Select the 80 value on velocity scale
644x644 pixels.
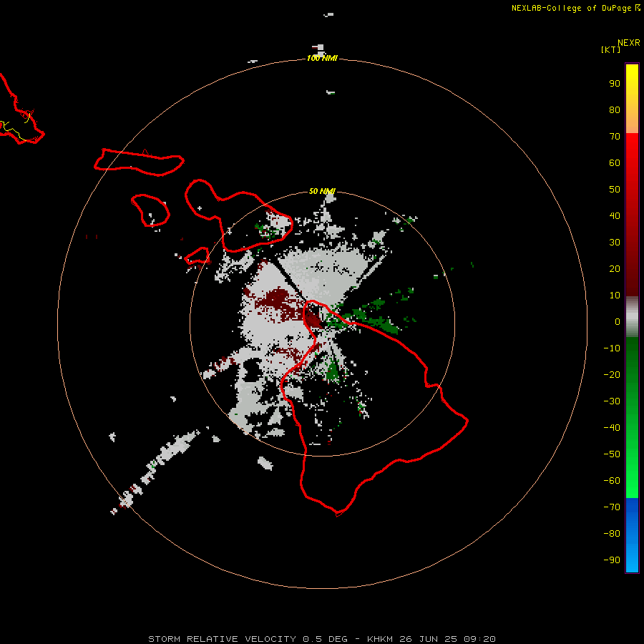click(615, 110)
